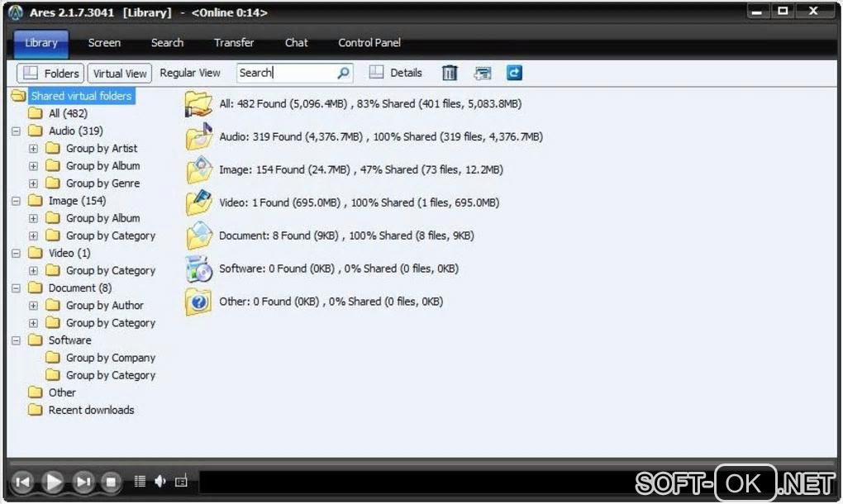Click the 'Other: 0 Found' summary row
Viewport: 843px width, 504px height.
(x=331, y=302)
